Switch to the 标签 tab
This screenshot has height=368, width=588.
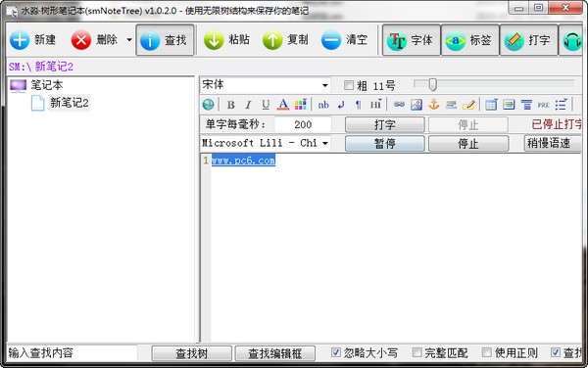(x=470, y=40)
